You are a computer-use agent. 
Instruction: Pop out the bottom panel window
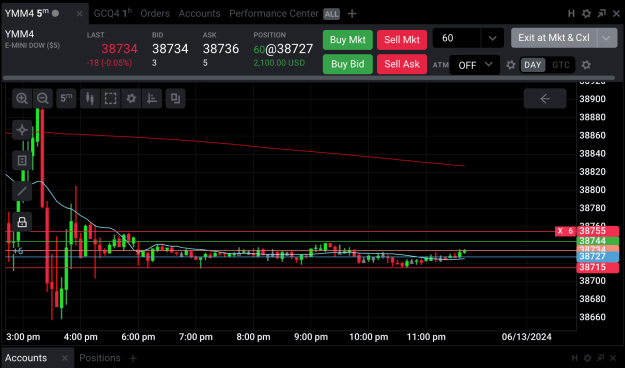coord(600,358)
